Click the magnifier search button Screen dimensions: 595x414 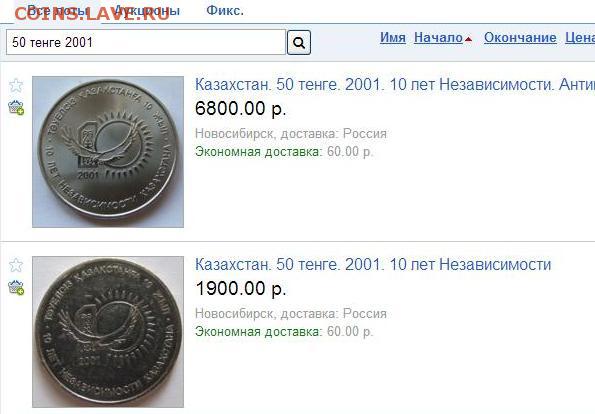[299, 43]
